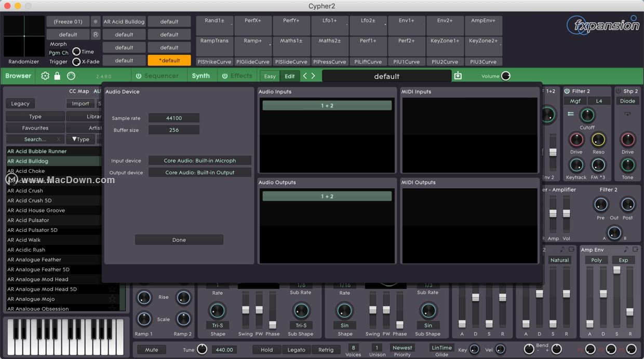The image size is (644, 359).
Task: Click the Cutoff knob in Filter 2
Action: click(587, 115)
